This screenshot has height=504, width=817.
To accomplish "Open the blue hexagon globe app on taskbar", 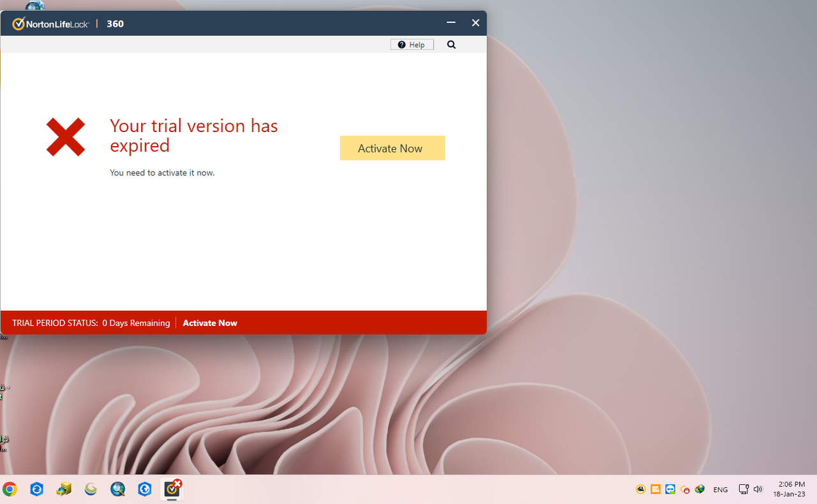I will [x=144, y=489].
